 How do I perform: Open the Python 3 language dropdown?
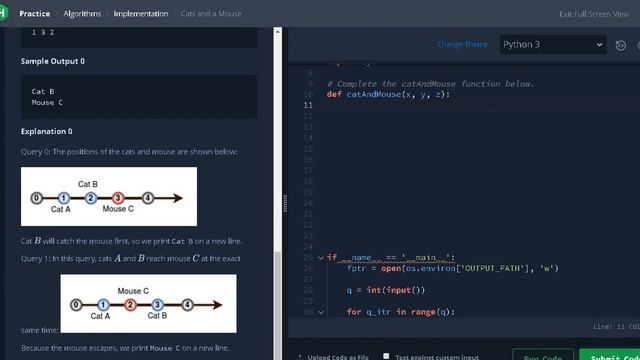click(553, 44)
